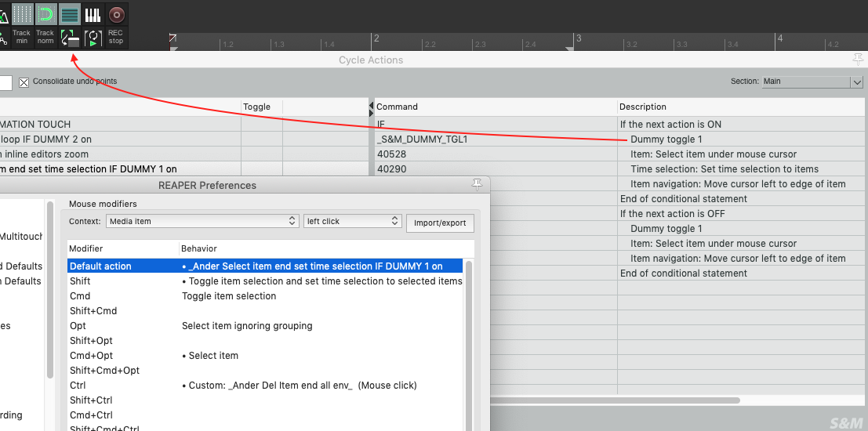868x431 pixels.
Task: Toggle Consolidate undo points checkbox
Action: click(24, 82)
